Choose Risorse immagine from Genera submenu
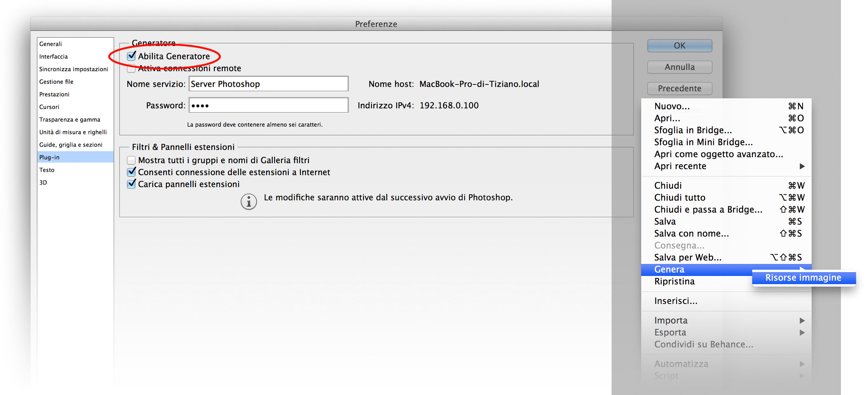This screenshot has width=868, height=395. (x=803, y=278)
